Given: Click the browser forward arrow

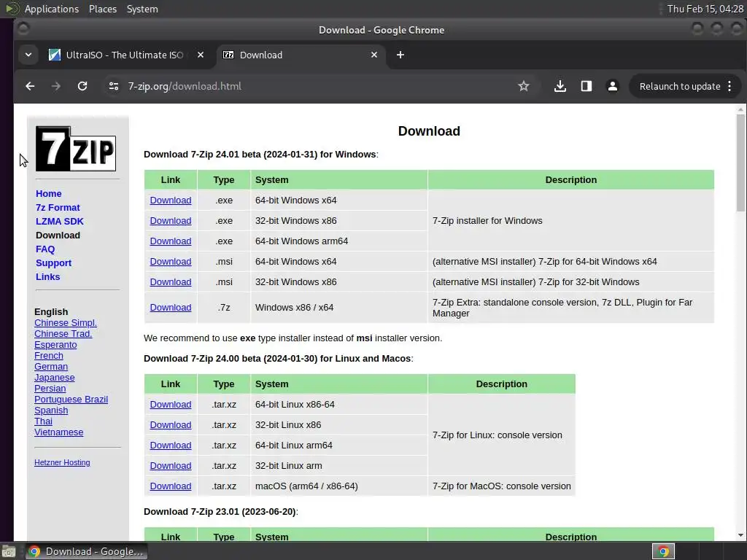Looking at the screenshot, I should [56, 86].
